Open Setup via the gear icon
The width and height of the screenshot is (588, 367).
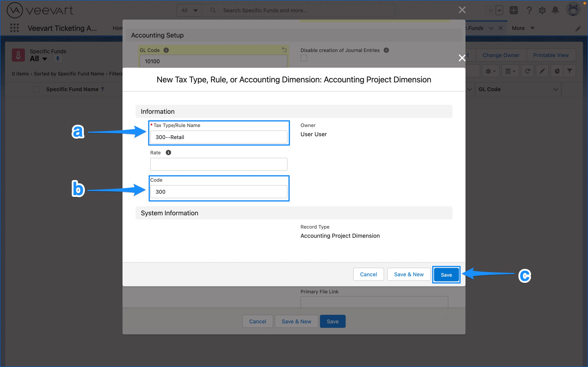pos(542,10)
